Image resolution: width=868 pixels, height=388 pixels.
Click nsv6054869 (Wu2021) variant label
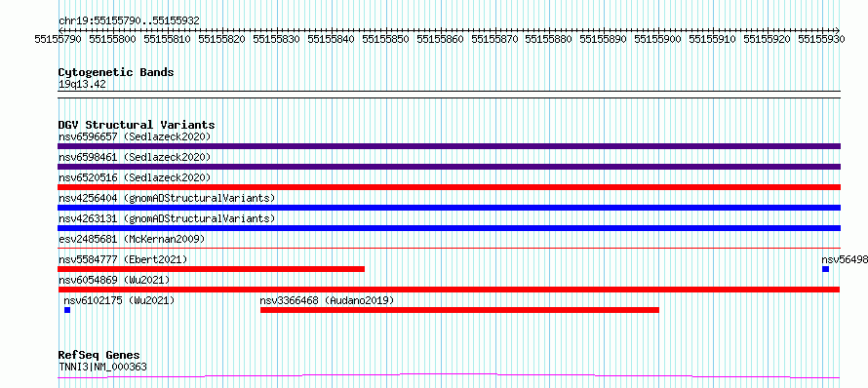tap(114, 280)
